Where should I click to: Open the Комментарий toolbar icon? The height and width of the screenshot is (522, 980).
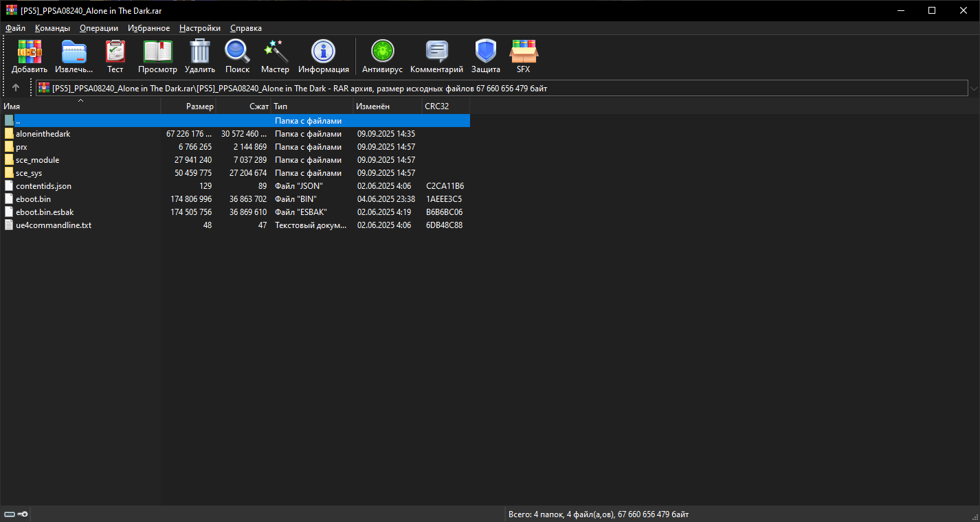[x=437, y=51]
